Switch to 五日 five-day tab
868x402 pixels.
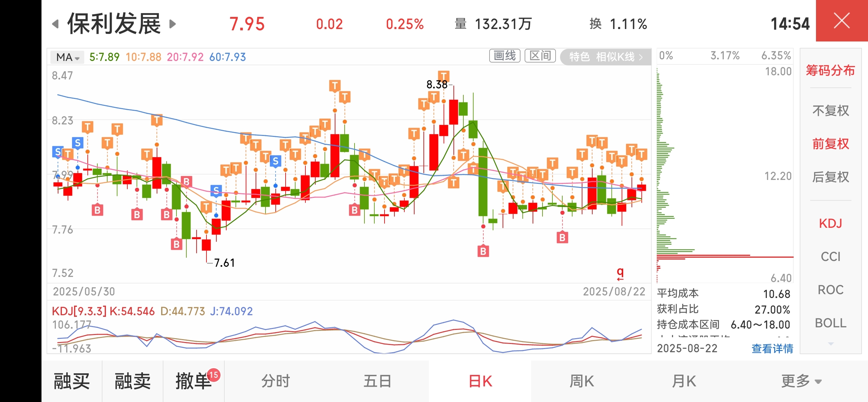point(378,381)
